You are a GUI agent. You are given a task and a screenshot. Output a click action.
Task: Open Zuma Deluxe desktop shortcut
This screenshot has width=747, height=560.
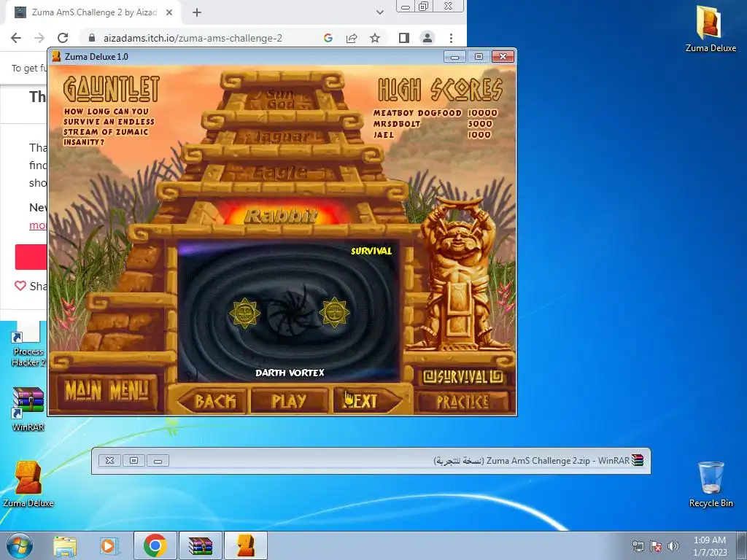(x=28, y=483)
